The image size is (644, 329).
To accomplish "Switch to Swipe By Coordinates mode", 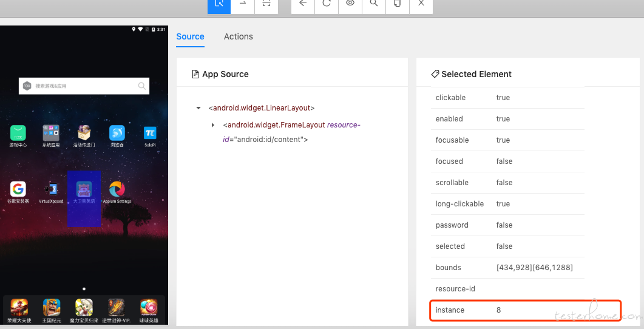I will pos(243,4).
